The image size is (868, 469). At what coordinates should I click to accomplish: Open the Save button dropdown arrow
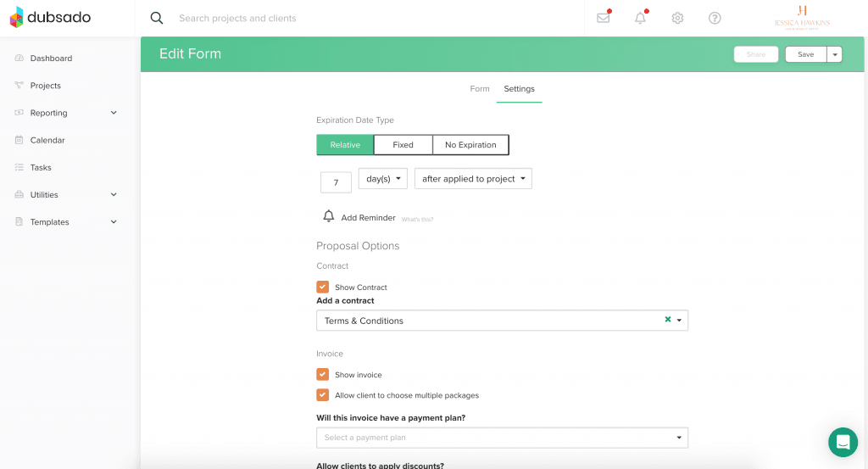835,54
